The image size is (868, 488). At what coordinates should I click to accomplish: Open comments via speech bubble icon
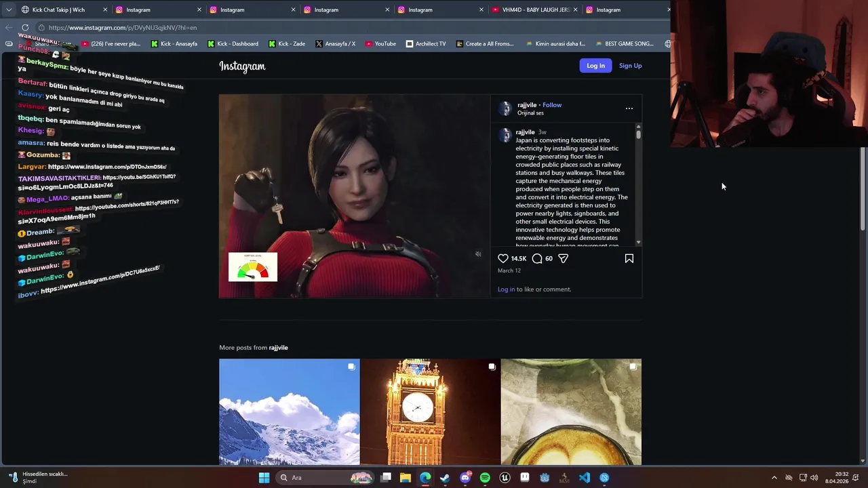[x=537, y=258]
